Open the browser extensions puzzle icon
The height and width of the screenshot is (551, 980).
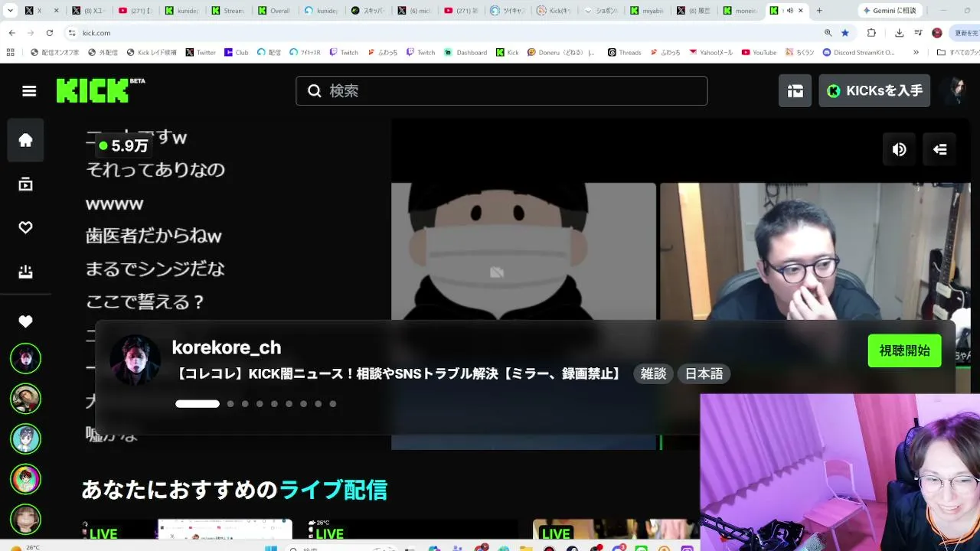[x=871, y=33]
